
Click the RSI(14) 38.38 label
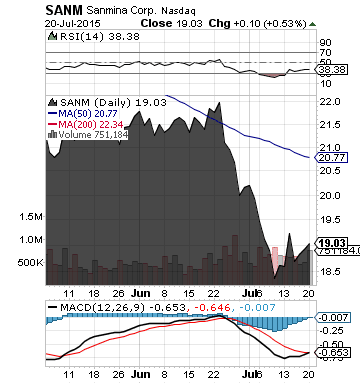100,36
